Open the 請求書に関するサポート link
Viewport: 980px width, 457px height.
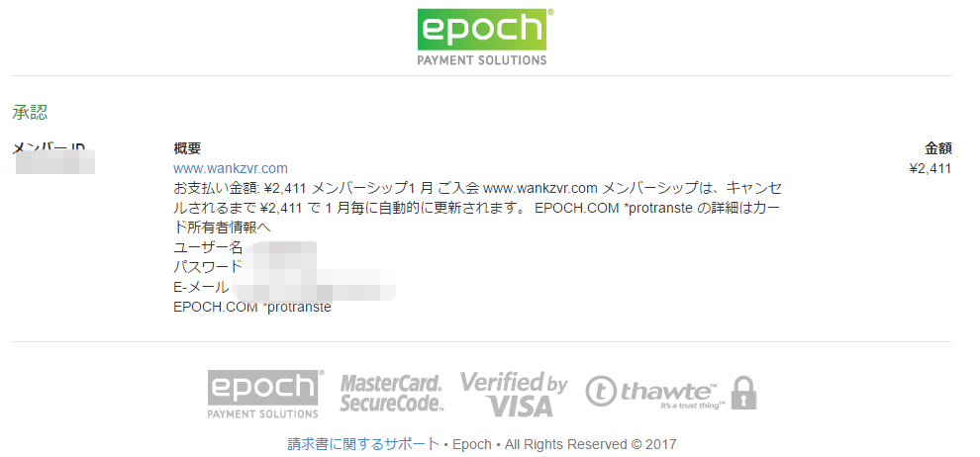[x=363, y=444]
